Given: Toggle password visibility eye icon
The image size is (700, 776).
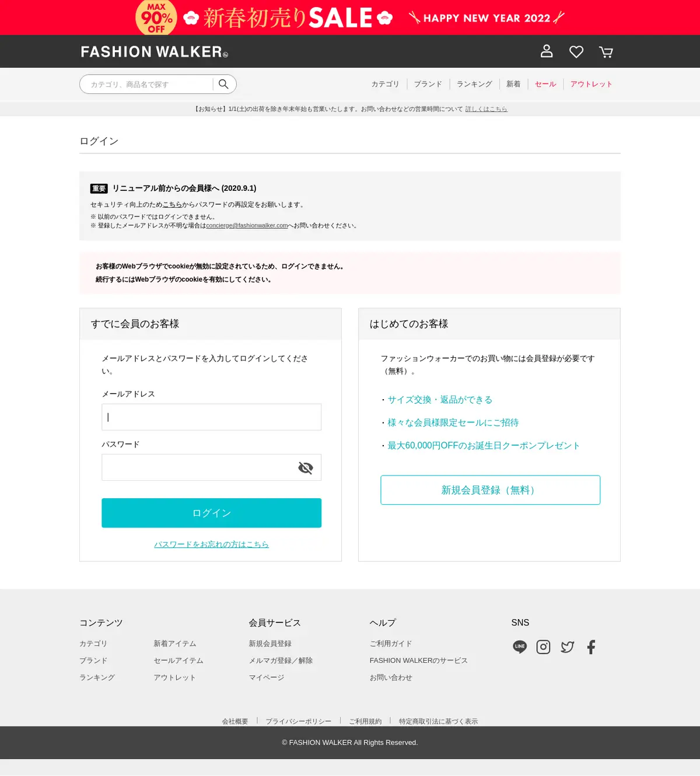Looking at the screenshot, I should coord(306,467).
